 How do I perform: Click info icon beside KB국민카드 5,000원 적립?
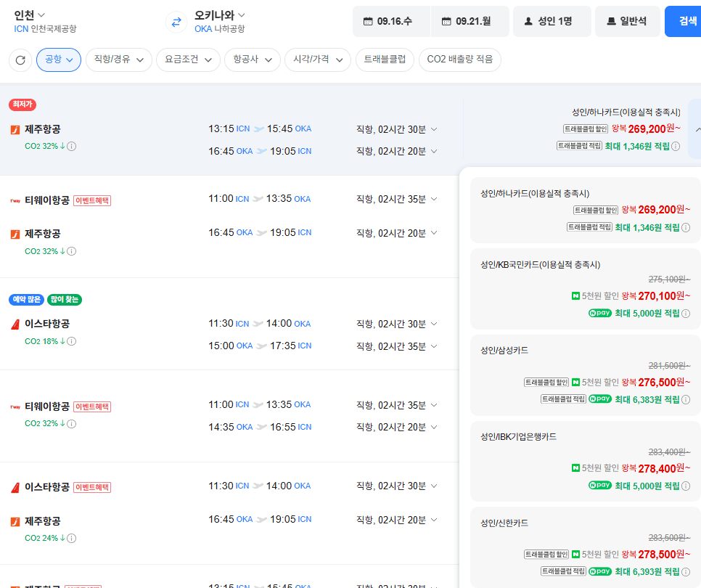[686, 314]
